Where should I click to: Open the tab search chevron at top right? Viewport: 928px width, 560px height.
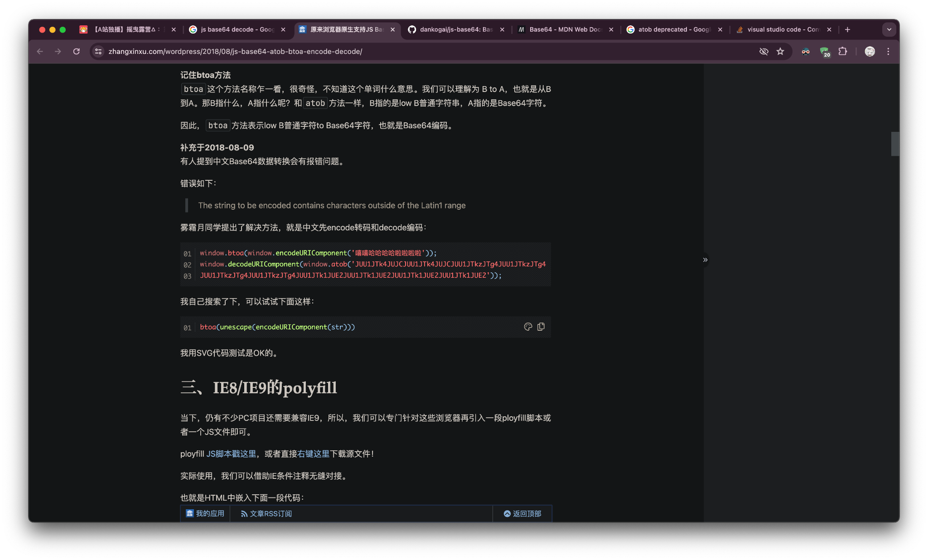tap(889, 29)
